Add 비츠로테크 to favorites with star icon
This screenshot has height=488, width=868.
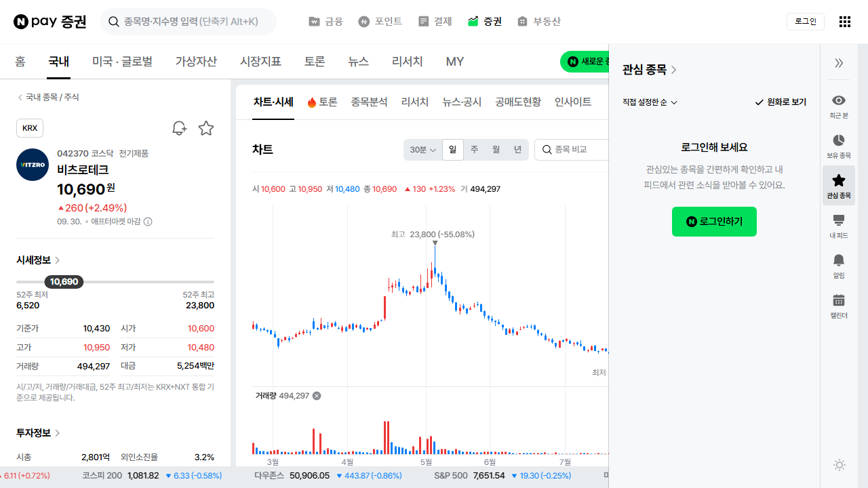tap(206, 128)
